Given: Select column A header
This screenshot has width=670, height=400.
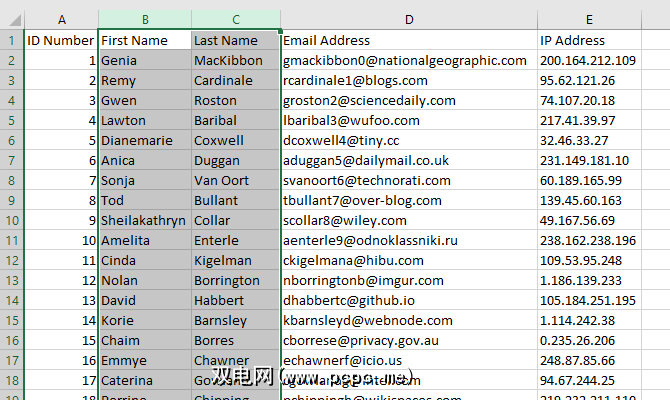Looking at the screenshot, I should (62, 20).
